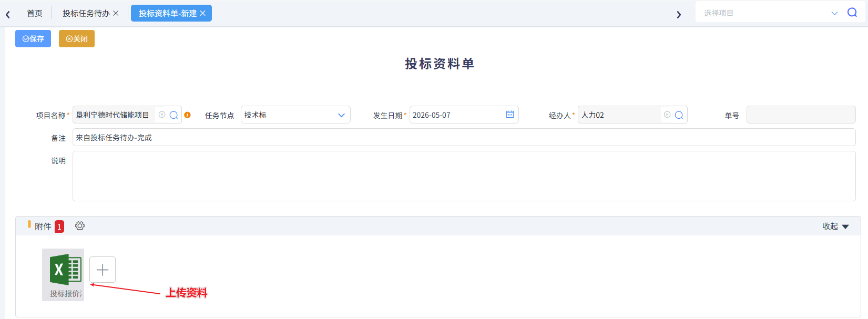Screen dimensions: 868x319
Task: Click the right tab-scroll arrow
Action: point(679,14)
